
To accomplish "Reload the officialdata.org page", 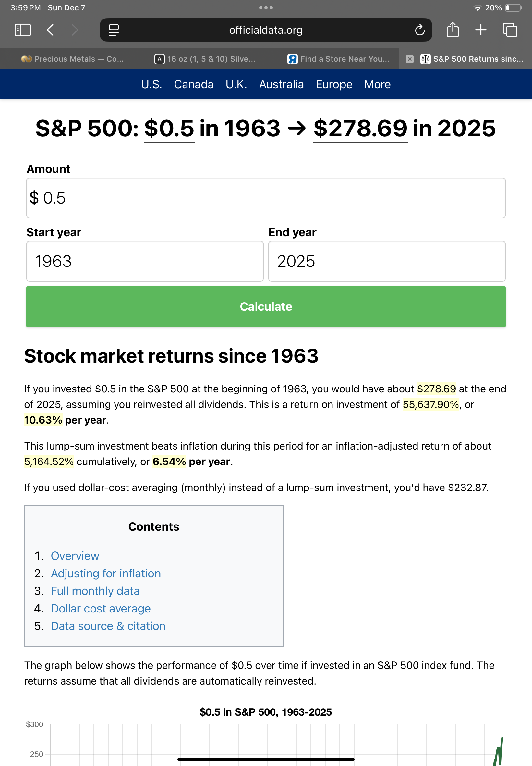I will coord(419,30).
